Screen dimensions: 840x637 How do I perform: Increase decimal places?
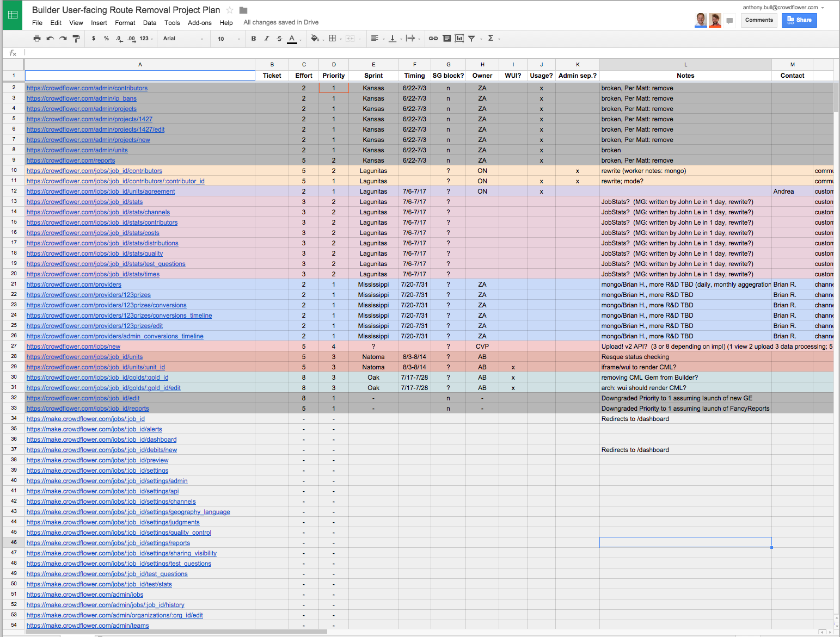coord(132,39)
